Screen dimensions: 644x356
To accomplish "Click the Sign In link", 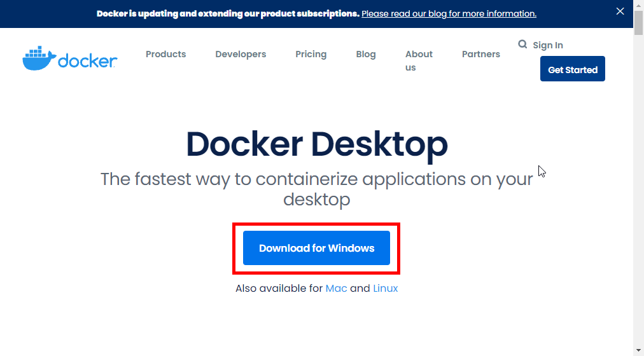I will tap(548, 45).
